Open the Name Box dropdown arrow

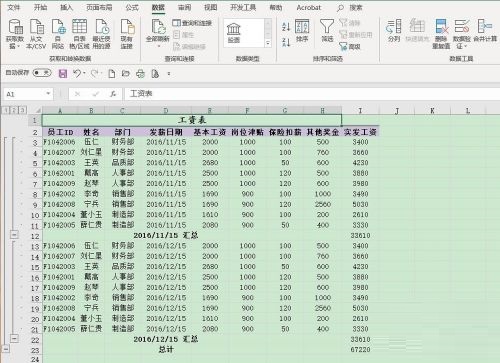point(48,94)
